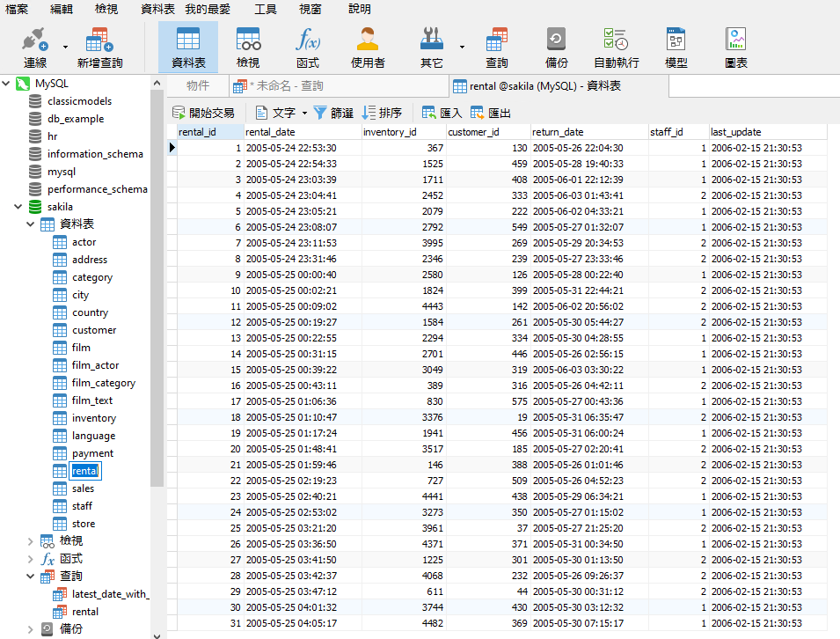Image resolution: width=840 pixels, height=639 pixels.
Task: Collapse the sakila database node
Action: (x=18, y=207)
